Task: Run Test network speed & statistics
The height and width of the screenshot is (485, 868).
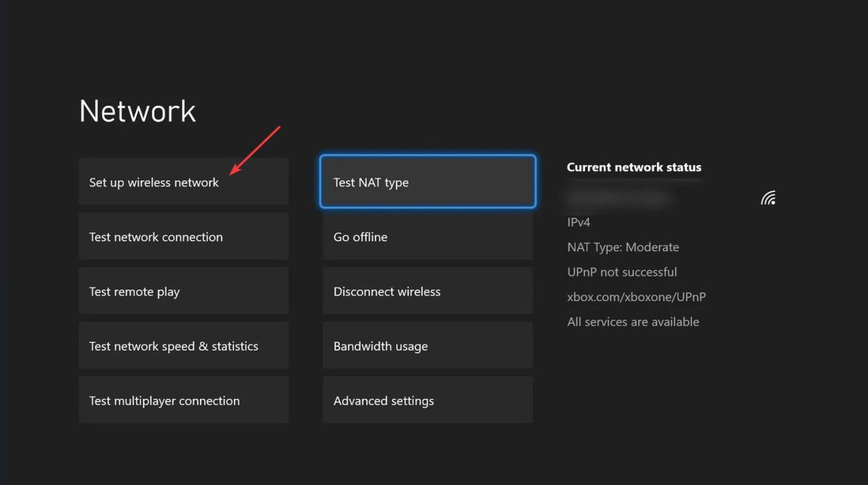Action: click(183, 346)
